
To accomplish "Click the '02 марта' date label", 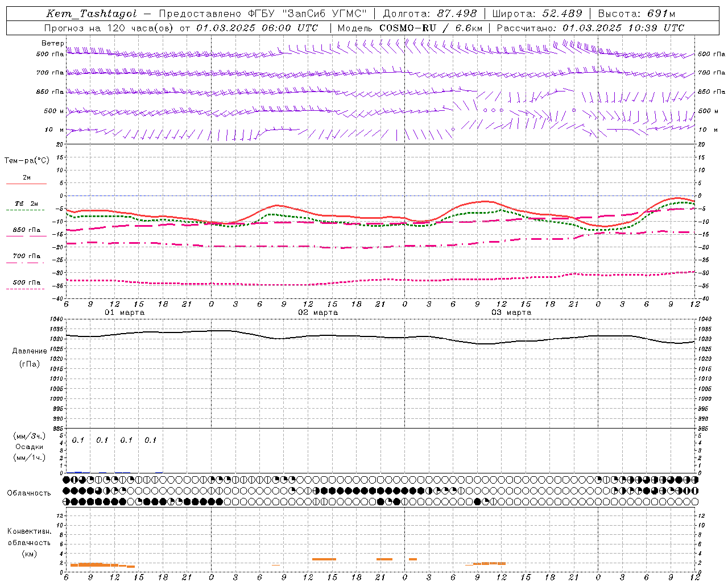I will tap(318, 313).
